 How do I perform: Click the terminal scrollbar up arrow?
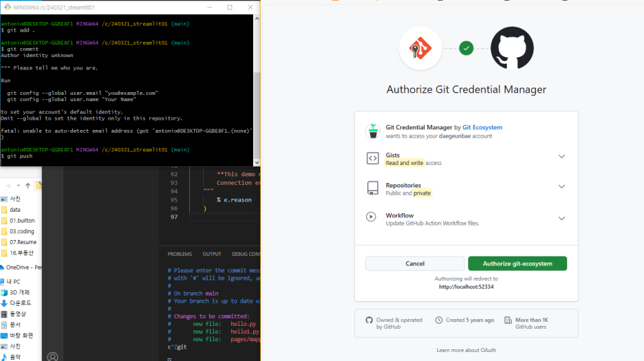257,19
